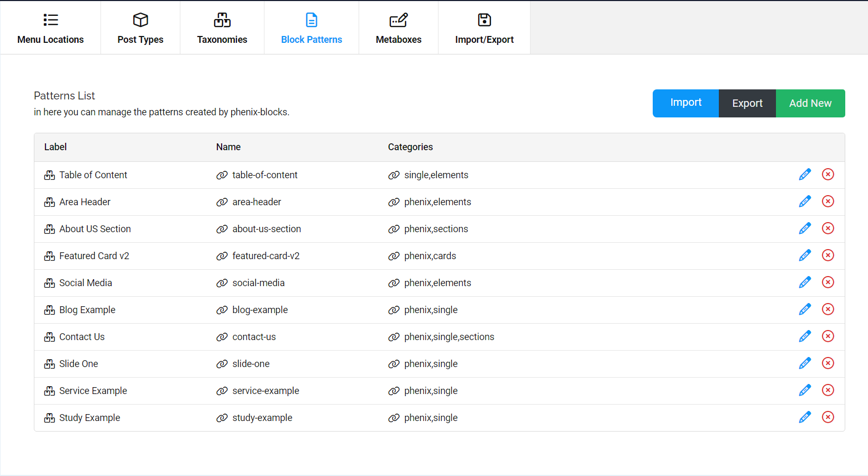Edit the Social Media pattern
The width and height of the screenshot is (868, 476).
pos(805,282)
